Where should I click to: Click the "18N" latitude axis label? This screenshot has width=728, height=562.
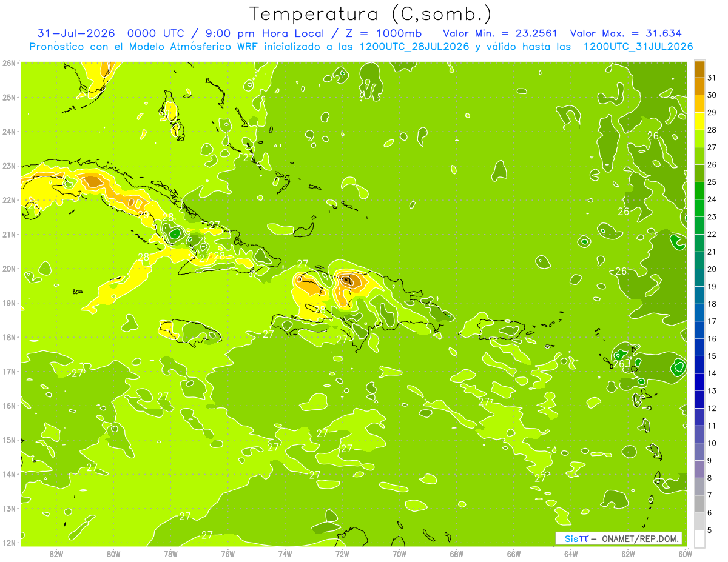click(8, 337)
